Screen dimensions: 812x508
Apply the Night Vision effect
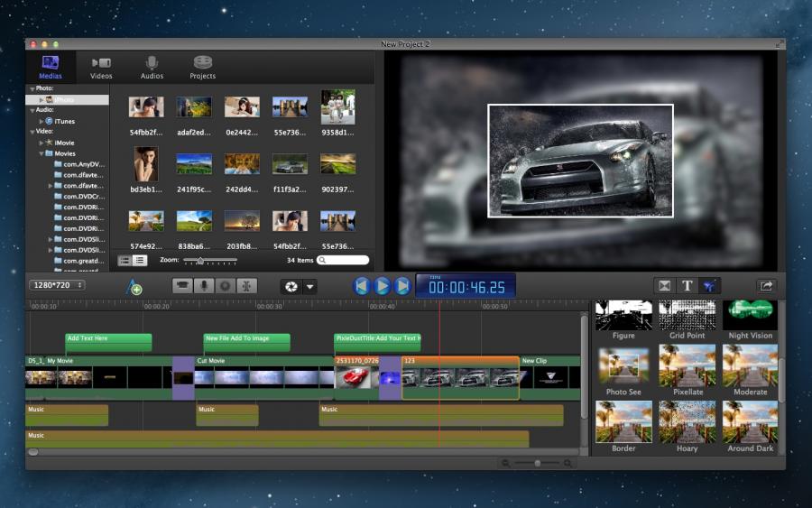(750, 315)
